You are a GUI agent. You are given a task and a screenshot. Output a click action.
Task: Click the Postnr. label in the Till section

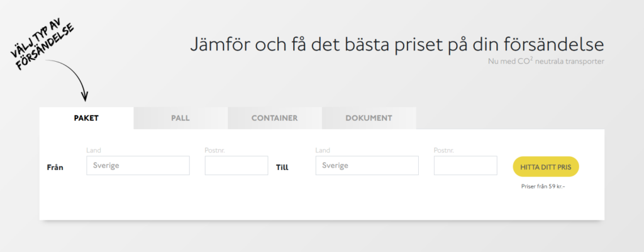pos(444,151)
